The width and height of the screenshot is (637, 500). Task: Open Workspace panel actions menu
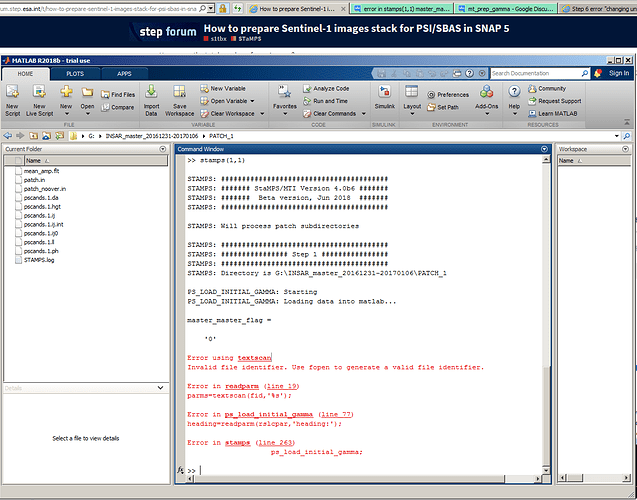pos(625,149)
